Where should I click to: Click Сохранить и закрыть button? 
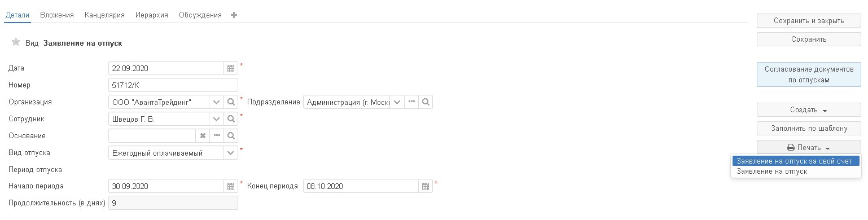point(808,21)
